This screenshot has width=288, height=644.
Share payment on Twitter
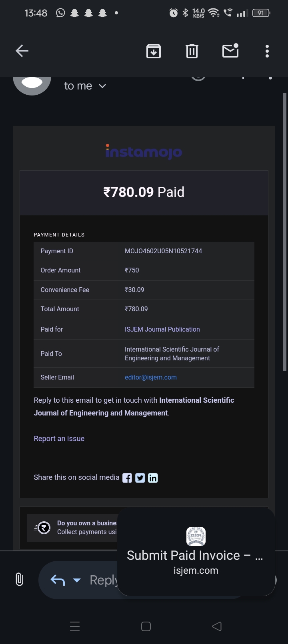tap(140, 478)
